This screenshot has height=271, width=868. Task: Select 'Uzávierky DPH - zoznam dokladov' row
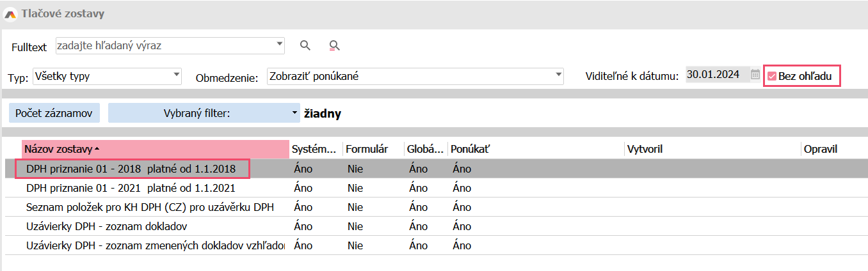pos(106,226)
